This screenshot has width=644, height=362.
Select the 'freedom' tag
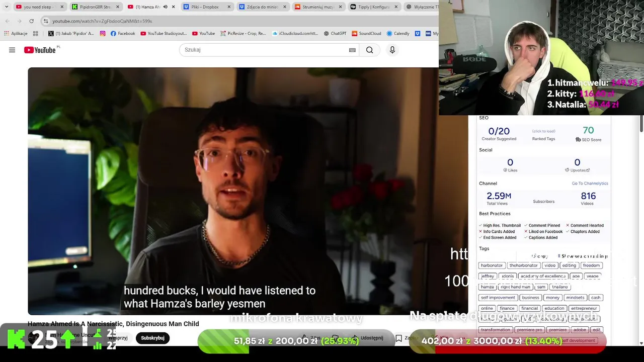click(591, 265)
